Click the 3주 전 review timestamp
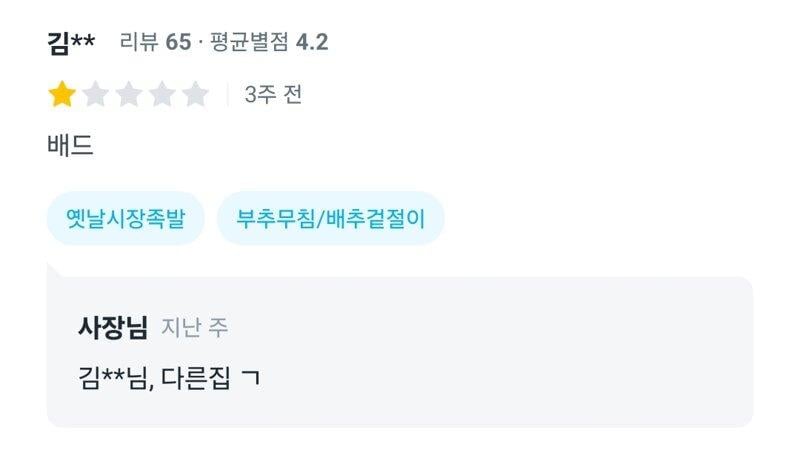The image size is (800, 450). click(x=273, y=95)
